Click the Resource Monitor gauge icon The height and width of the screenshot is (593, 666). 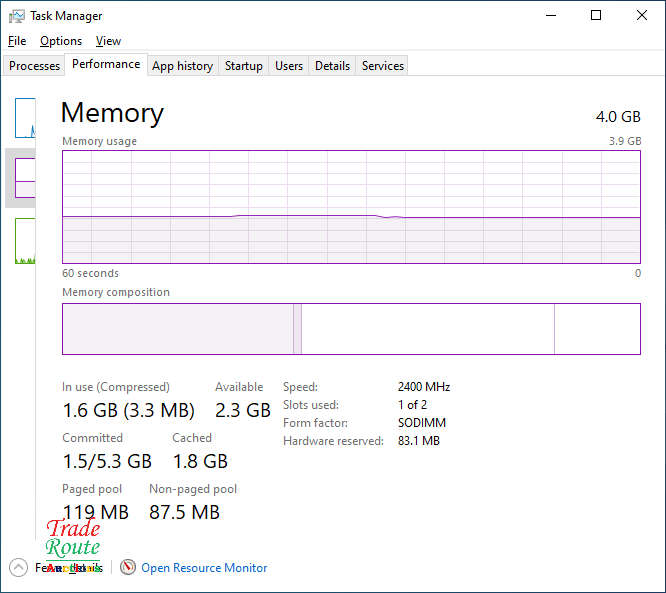(x=128, y=567)
